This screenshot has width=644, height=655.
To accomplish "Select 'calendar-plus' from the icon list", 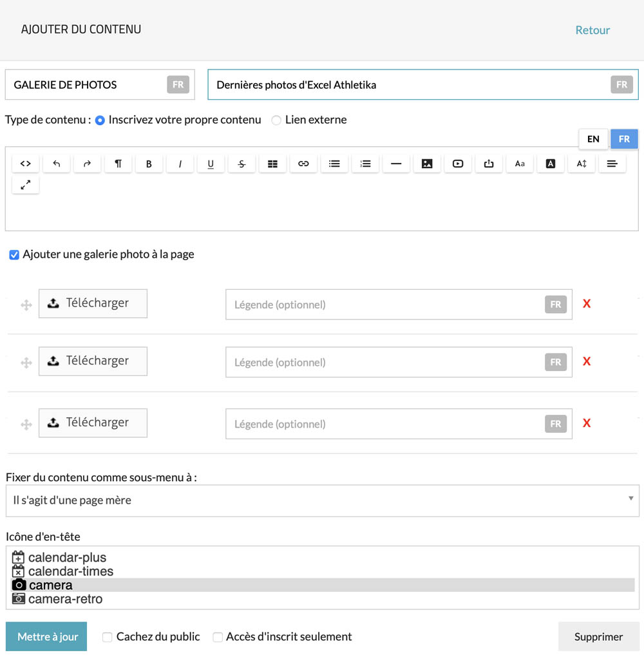I will tap(67, 558).
